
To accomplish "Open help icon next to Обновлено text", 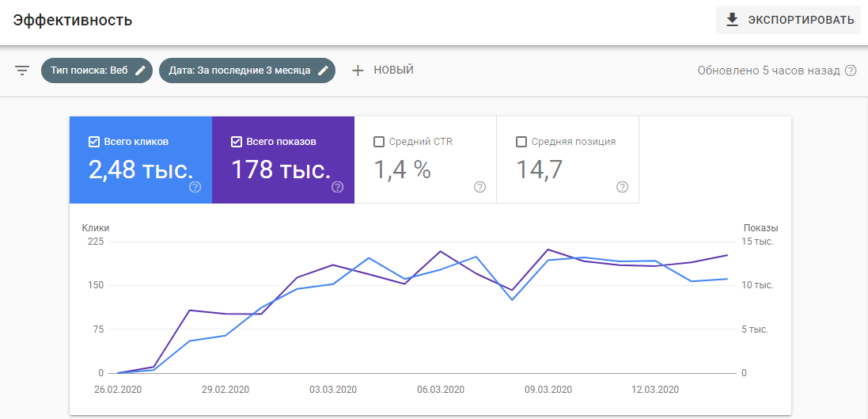I will tap(851, 70).
